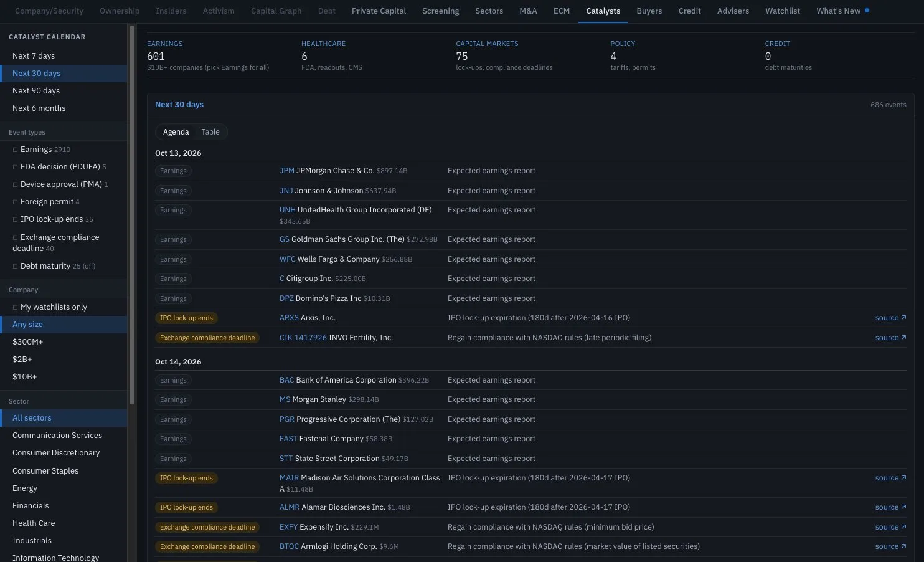Open source link for EXFY Expensify row
This screenshot has width=924, height=562.
(890, 527)
